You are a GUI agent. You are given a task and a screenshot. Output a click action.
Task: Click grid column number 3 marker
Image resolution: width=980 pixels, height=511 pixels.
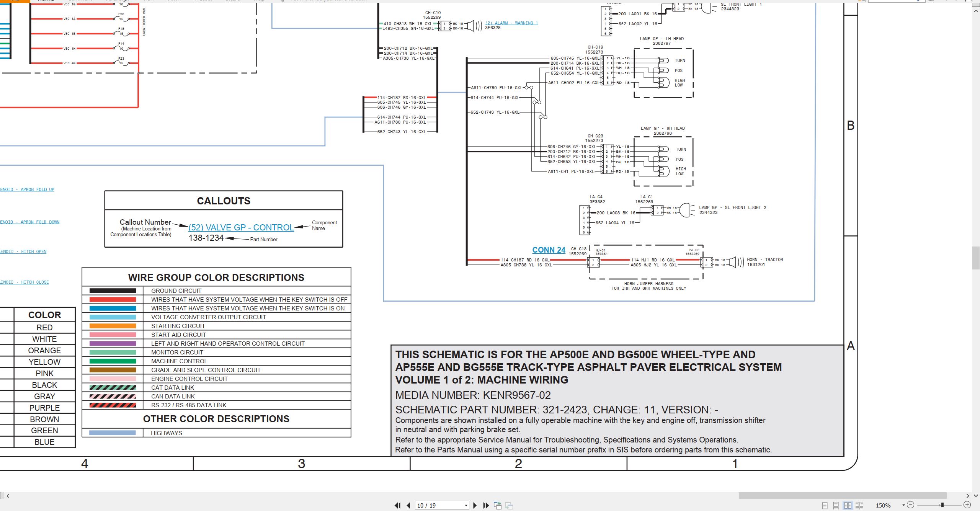coord(302,464)
